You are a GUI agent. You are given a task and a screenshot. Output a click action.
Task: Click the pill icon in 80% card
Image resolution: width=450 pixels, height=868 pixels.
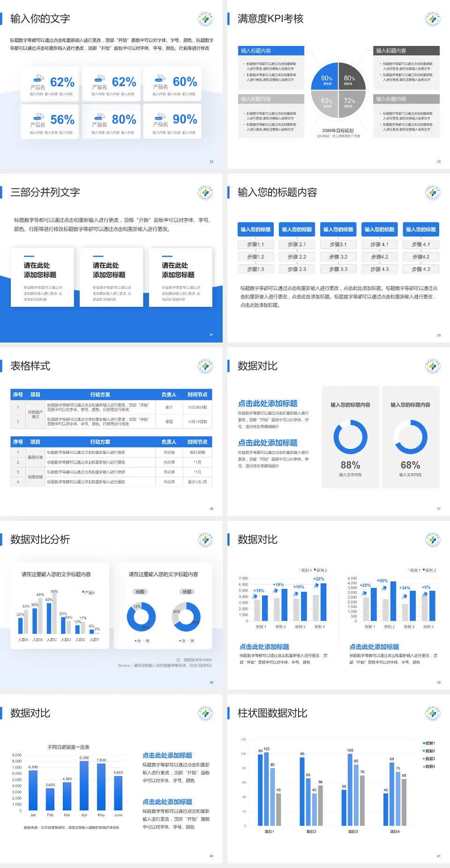tap(99, 116)
